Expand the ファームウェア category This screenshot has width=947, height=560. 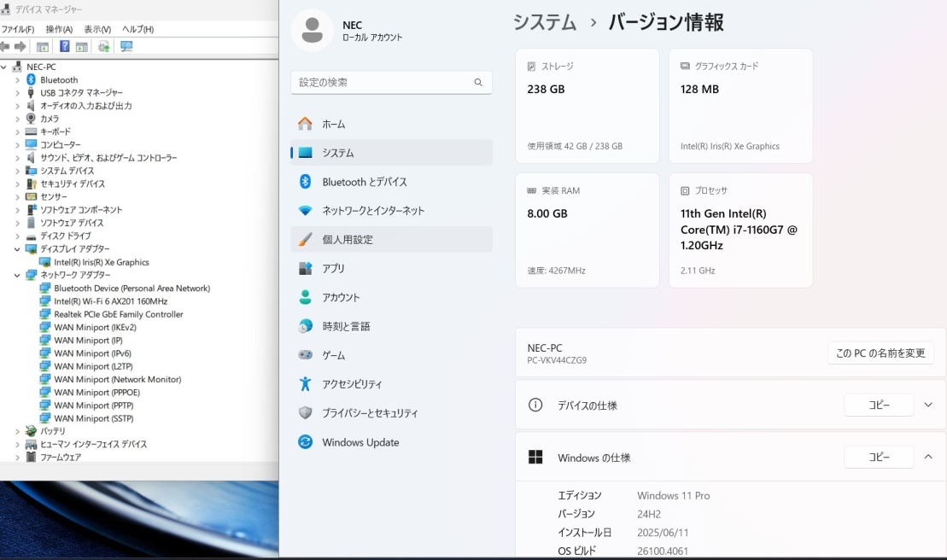pos(17,457)
